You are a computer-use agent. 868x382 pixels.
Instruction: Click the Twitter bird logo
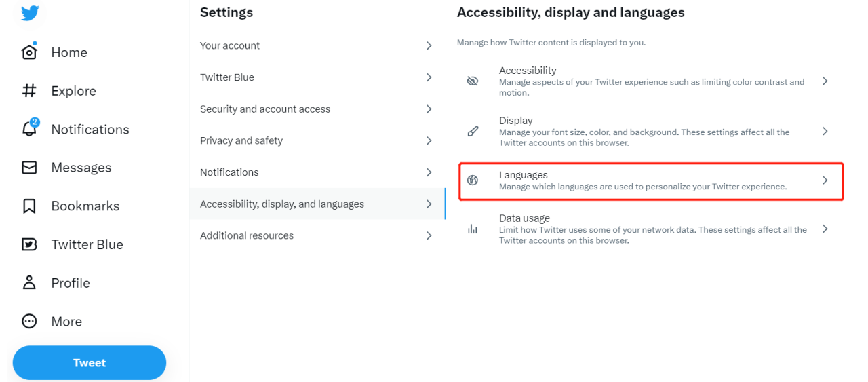click(x=30, y=12)
